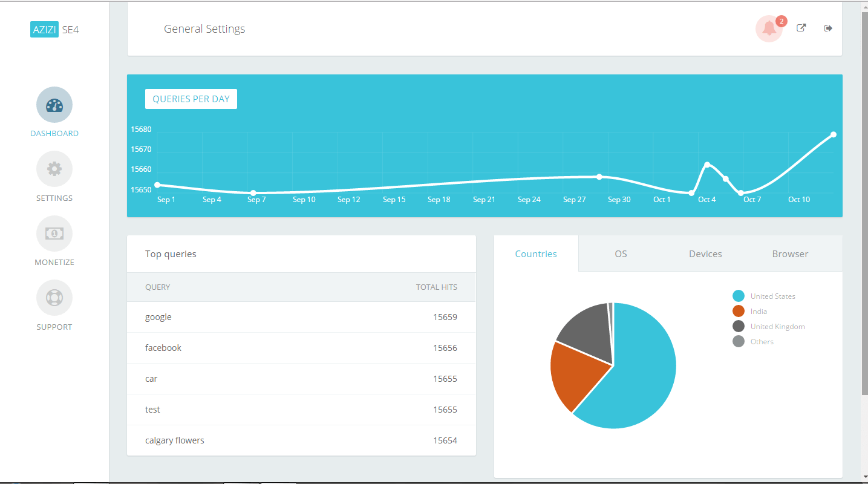Select the Settings gear icon

pyautogui.click(x=54, y=169)
